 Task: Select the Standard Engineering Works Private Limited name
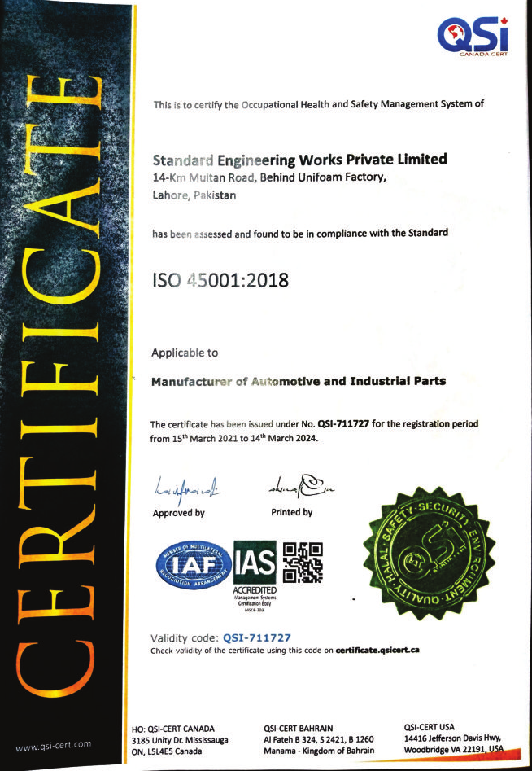299,160
